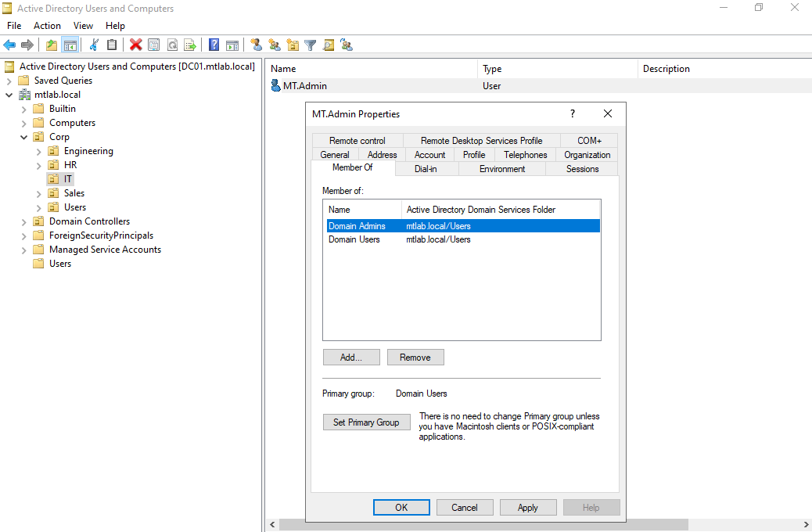Open the Help menu
The width and height of the screenshot is (812, 532).
tap(115, 25)
